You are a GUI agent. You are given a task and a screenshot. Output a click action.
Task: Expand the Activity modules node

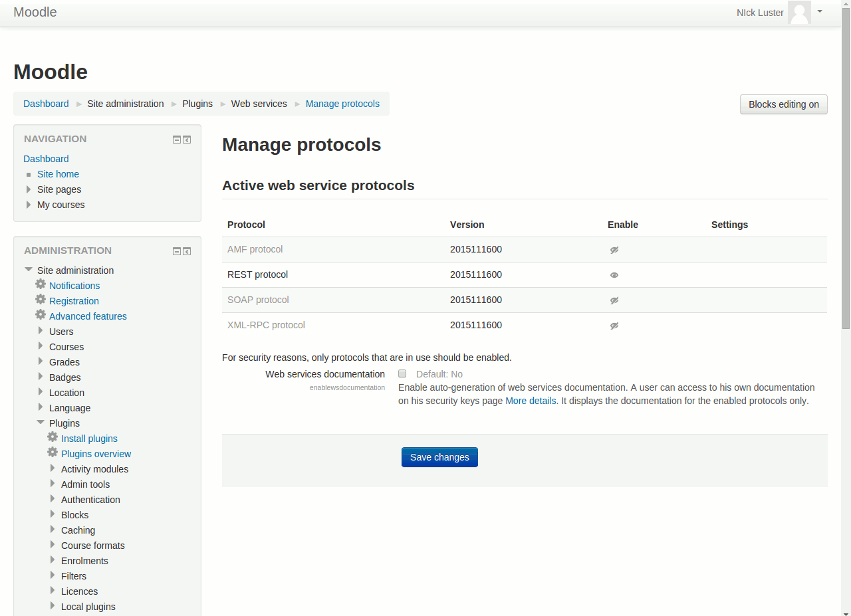[53, 468]
